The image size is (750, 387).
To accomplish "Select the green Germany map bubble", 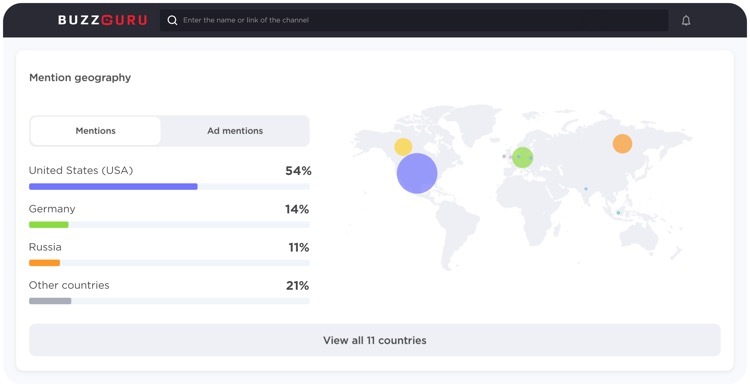I will 522,157.
